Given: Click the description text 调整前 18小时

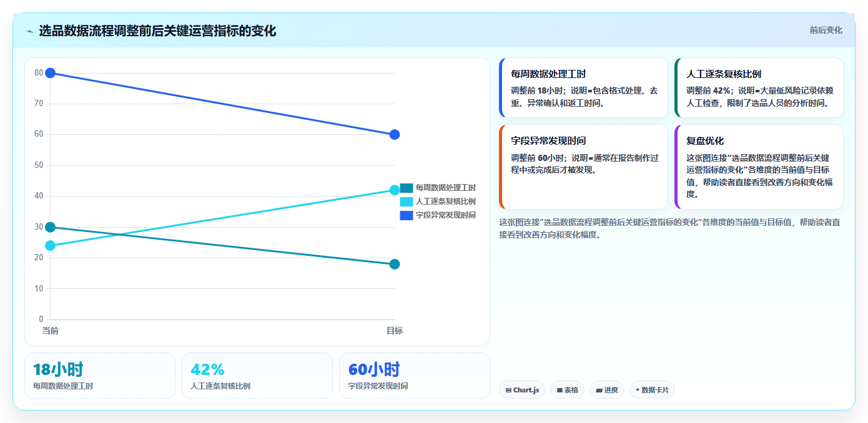Looking at the screenshot, I should 538,90.
